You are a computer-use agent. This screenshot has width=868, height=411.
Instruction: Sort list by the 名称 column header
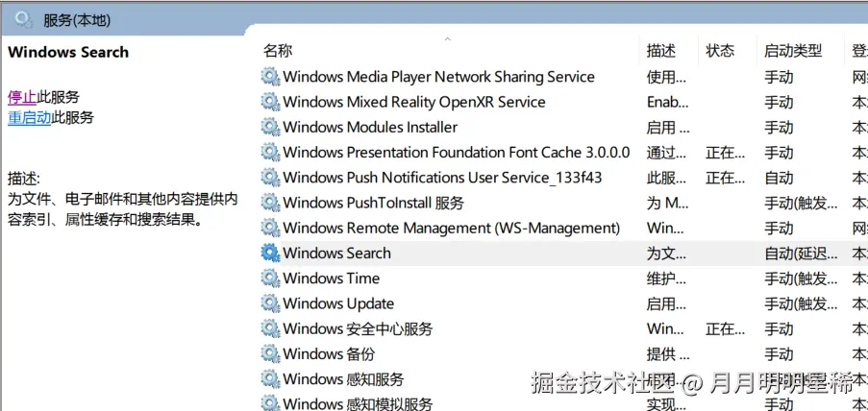[278, 51]
